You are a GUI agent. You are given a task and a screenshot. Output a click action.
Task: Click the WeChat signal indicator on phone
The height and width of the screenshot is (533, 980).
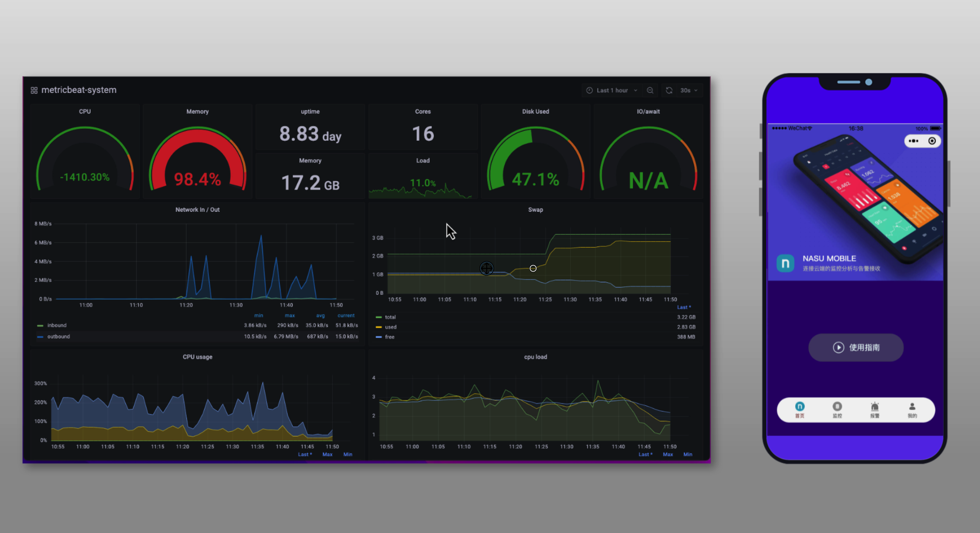click(792, 129)
